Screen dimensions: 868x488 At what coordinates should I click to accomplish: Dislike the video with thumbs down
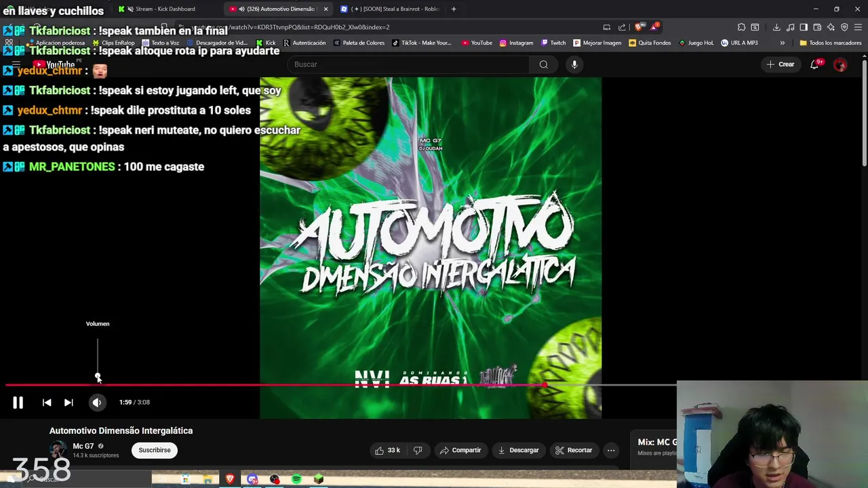418,450
